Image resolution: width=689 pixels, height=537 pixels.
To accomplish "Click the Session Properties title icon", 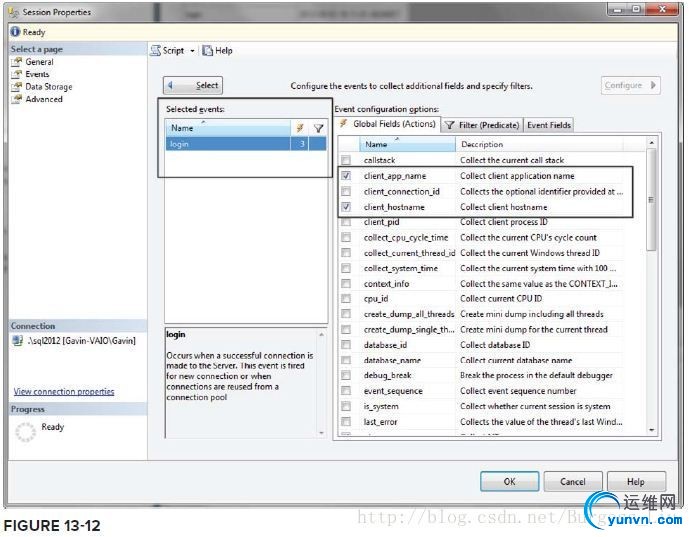I will pyautogui.click(x=14, y=12).
